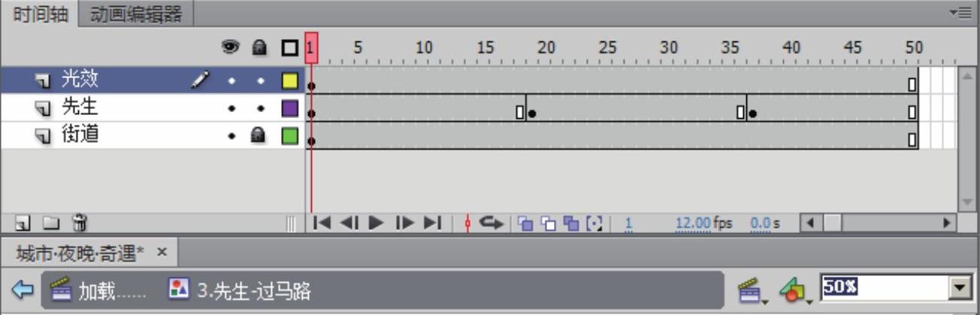Delete layer using the trash icon
This screenshot has width=980, height=315.
pos(79,223)
